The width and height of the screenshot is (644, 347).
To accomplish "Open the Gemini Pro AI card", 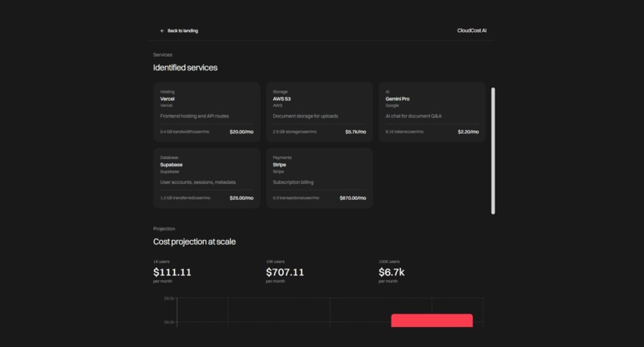I will tap(432, 112).
